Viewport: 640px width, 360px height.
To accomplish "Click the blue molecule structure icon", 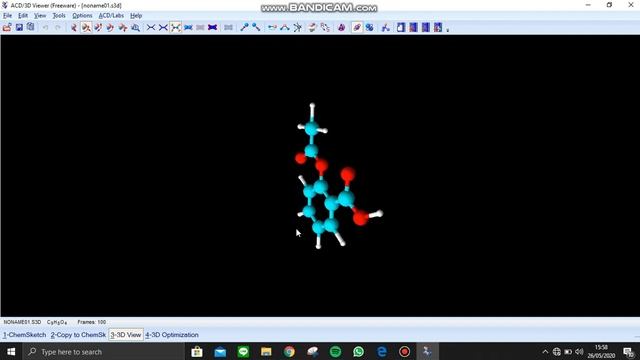I will click(x=385, y=27).
